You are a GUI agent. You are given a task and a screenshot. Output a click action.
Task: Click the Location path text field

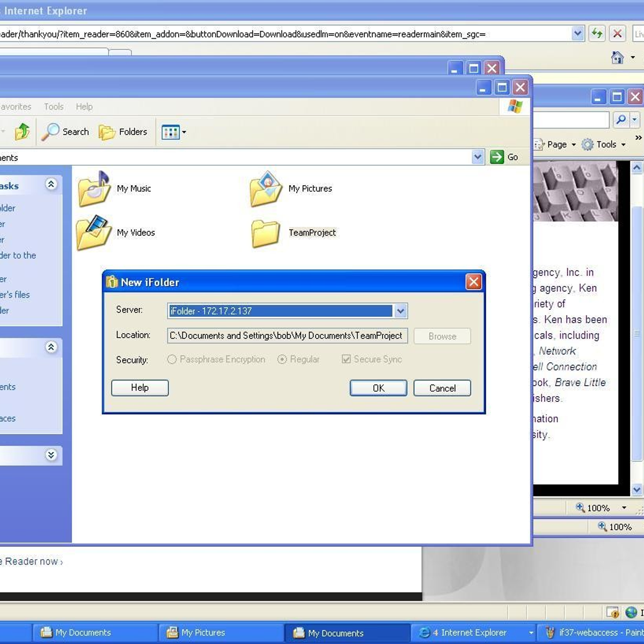coord(287,336)
